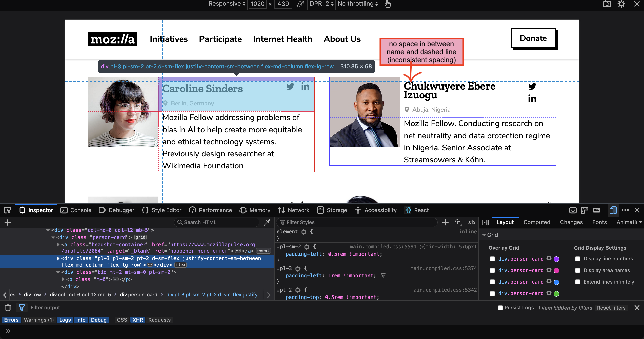The height and width of the screenshot is (339, 644).
Task: Click the mozillapulse.org profile href link
Action: (212, 244)
